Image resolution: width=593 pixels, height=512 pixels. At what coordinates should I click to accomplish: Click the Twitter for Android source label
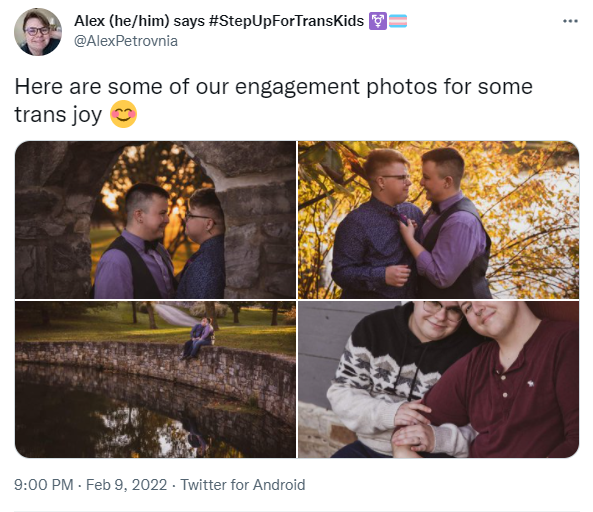pyautogui.click(x=243, y=485)
